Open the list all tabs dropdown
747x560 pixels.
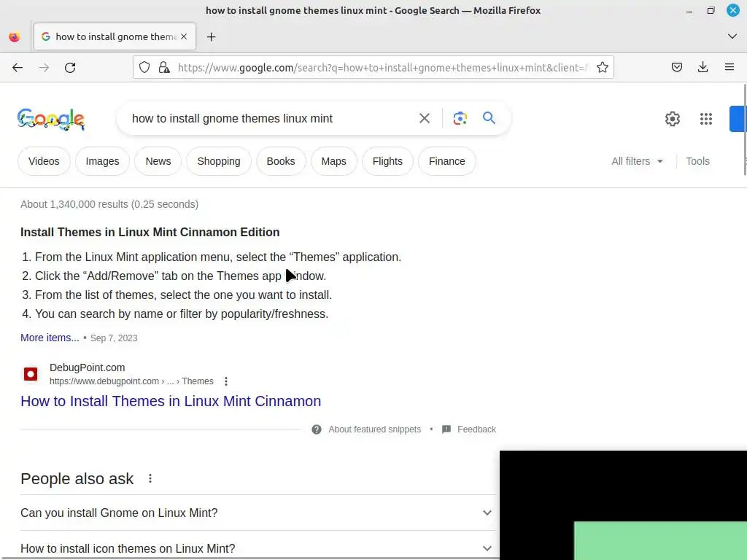[x=732, y=36]
